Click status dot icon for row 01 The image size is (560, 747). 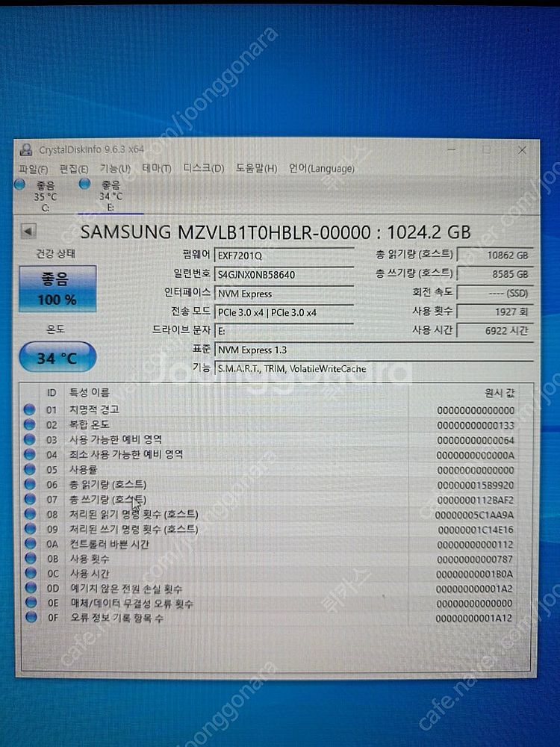click(x=30, y=409)
